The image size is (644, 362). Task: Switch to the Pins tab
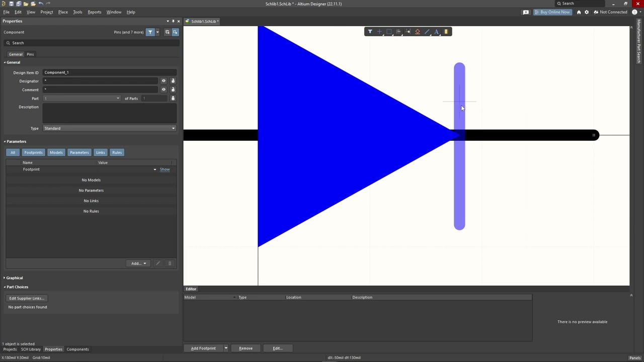point(30,54)
